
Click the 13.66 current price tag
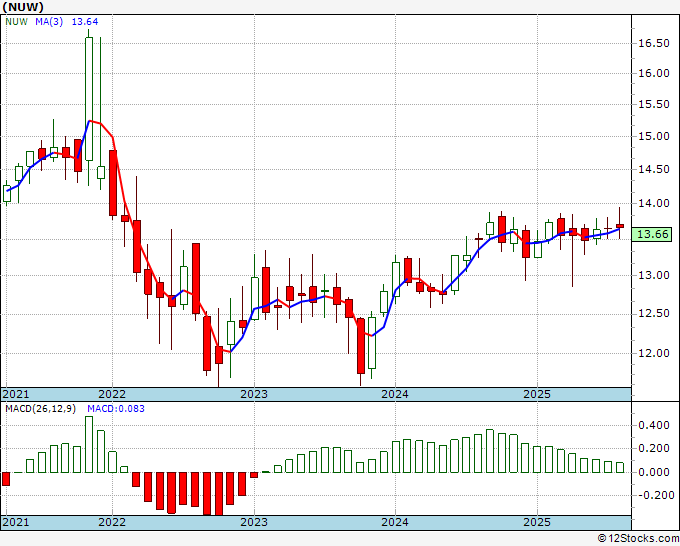click(x=653, y=235)
